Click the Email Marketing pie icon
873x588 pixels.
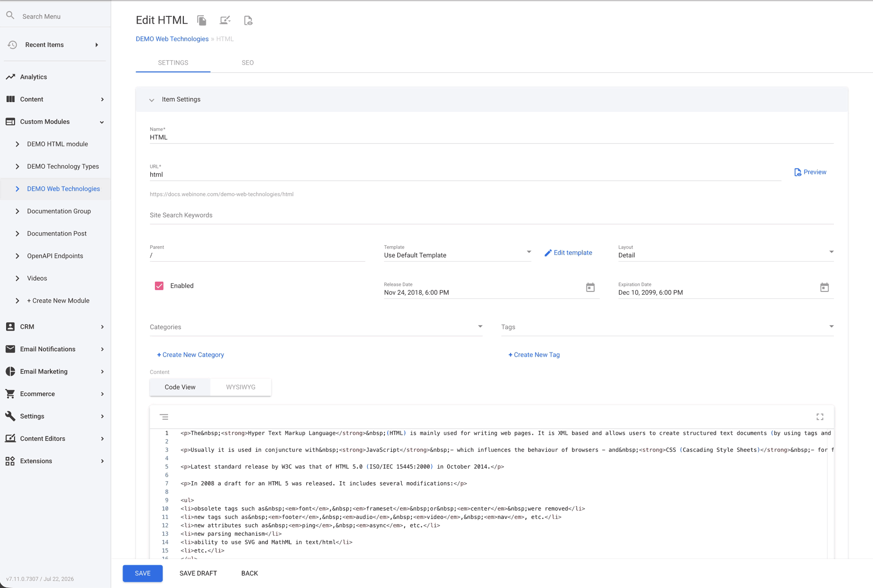coord(10,372)
